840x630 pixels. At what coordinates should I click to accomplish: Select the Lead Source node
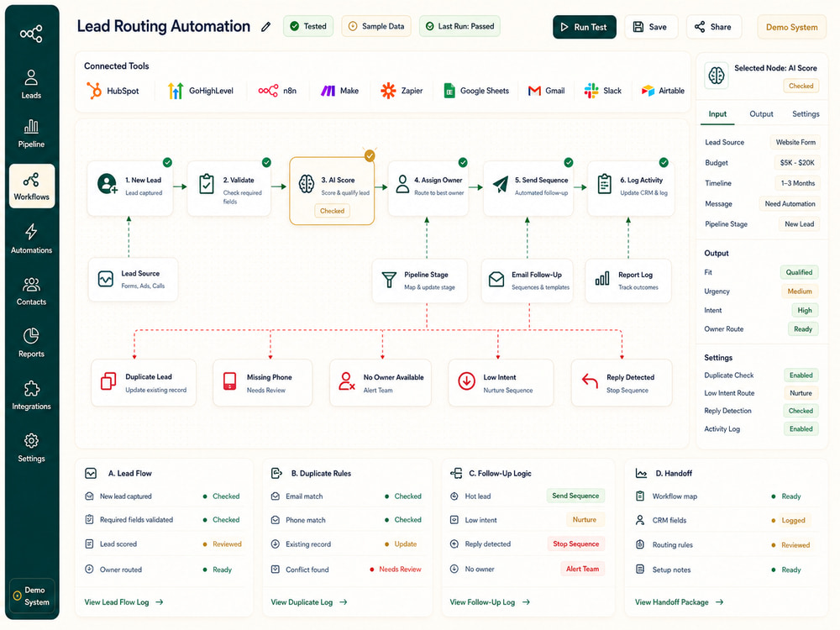pyautogui.click(x=133, y=279)
